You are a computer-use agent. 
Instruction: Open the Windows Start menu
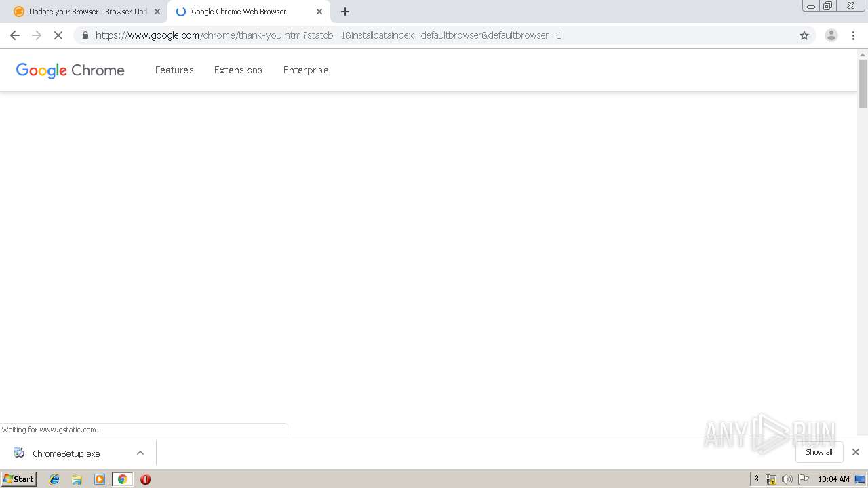(18, 479)
